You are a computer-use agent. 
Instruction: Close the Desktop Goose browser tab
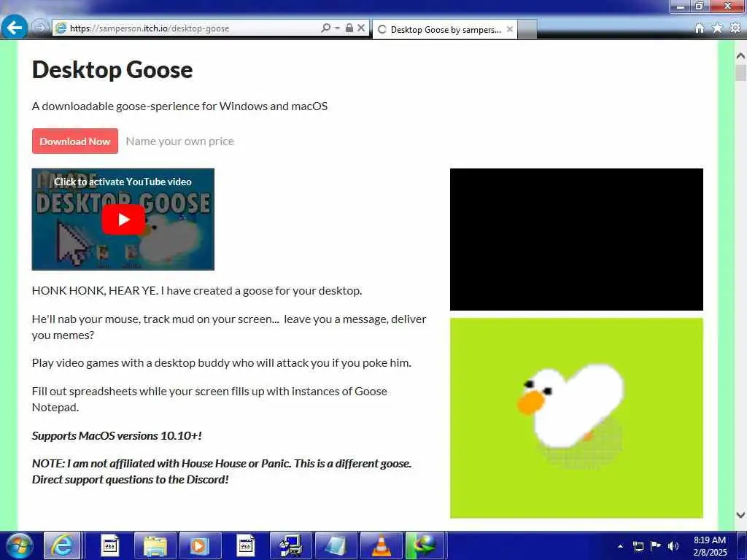[x=510, y=29]
